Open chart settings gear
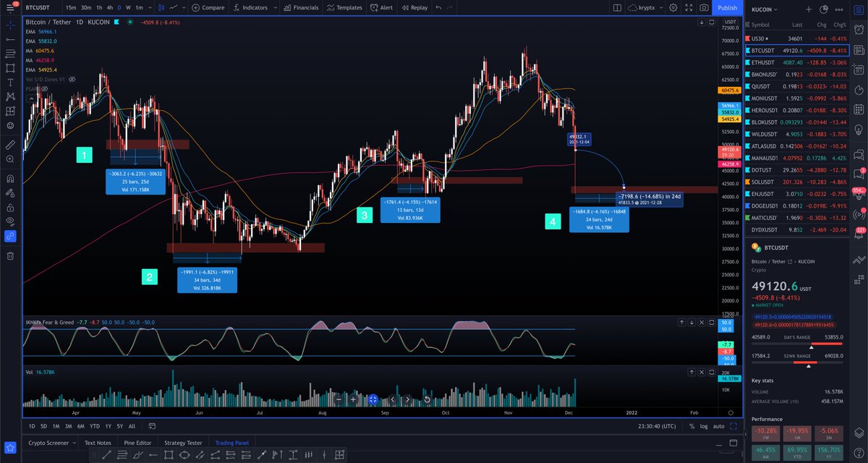The width and height of the screenshot is (868, 463). pos(673,8)
